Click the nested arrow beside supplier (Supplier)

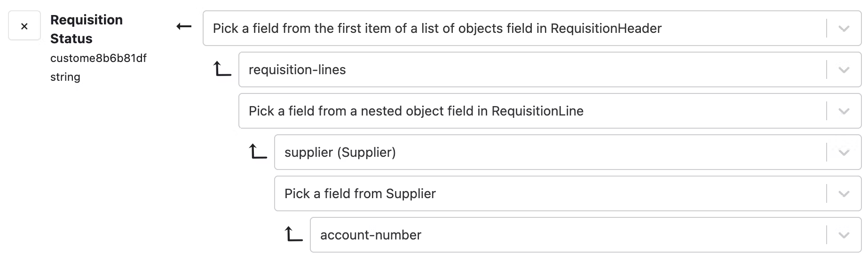click(x=258, y=152)
